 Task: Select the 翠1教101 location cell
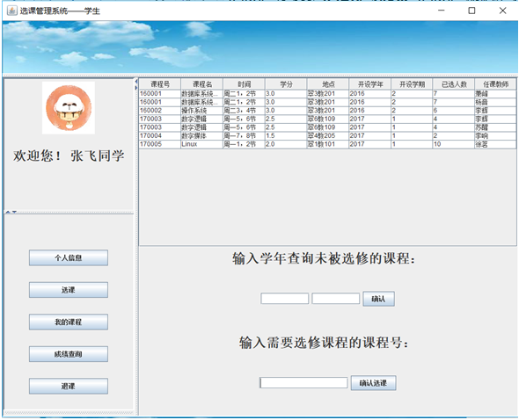[328, 144]
